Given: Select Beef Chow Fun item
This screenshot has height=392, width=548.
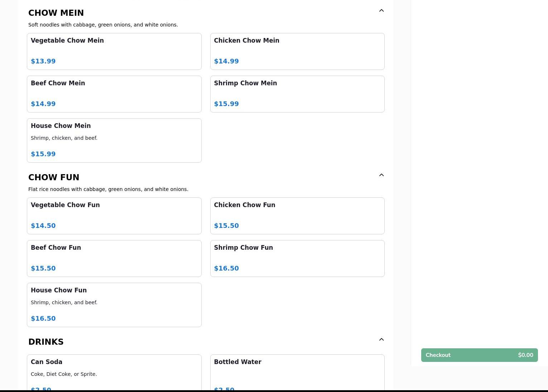Looking at the screenshot, I should (114, 258).
